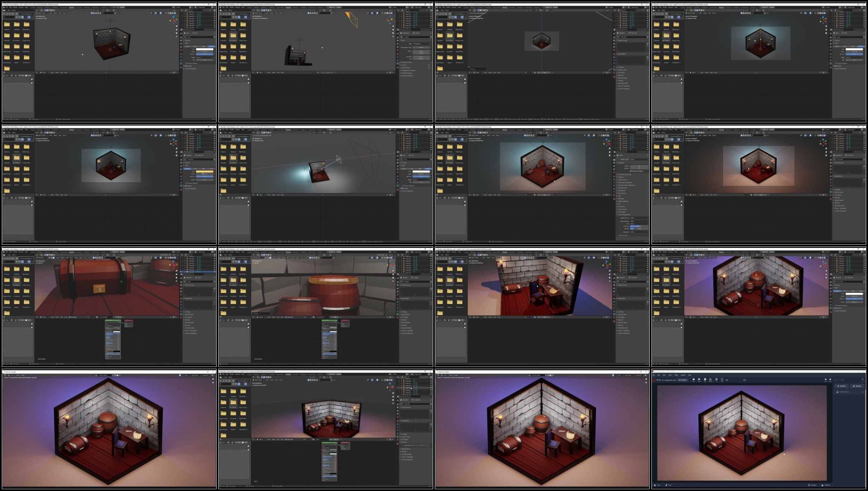Click the Redo arrow icon in photo editor
The image size is (868, 491).
830,379
